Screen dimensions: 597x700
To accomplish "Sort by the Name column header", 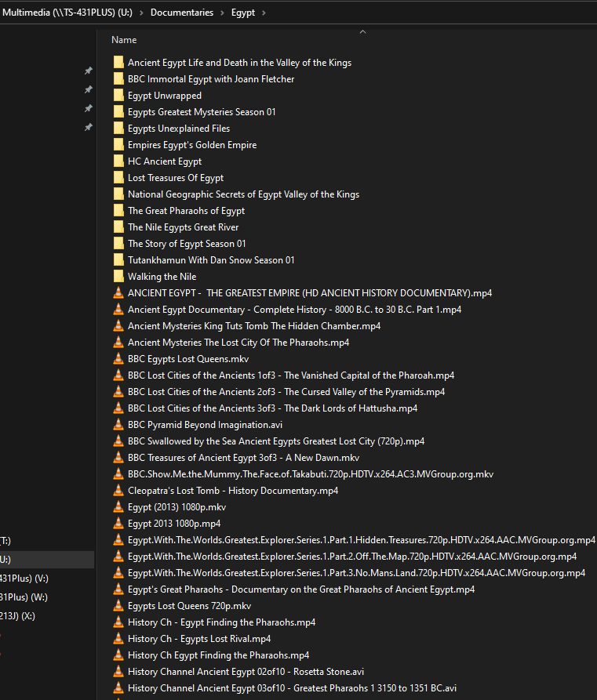I will pos(124,40).
